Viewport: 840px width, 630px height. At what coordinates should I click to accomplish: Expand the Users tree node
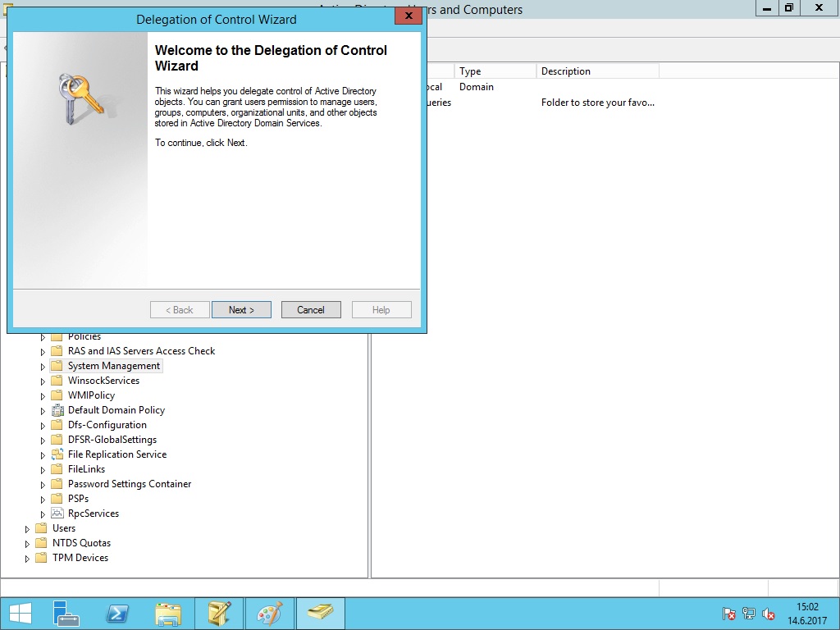pos(28,529)
